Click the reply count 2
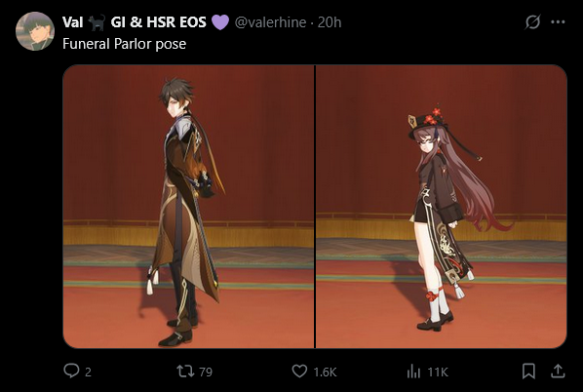The width and height of the screenshot is (583, 392). pyautogui.click(x=88, y=372)
